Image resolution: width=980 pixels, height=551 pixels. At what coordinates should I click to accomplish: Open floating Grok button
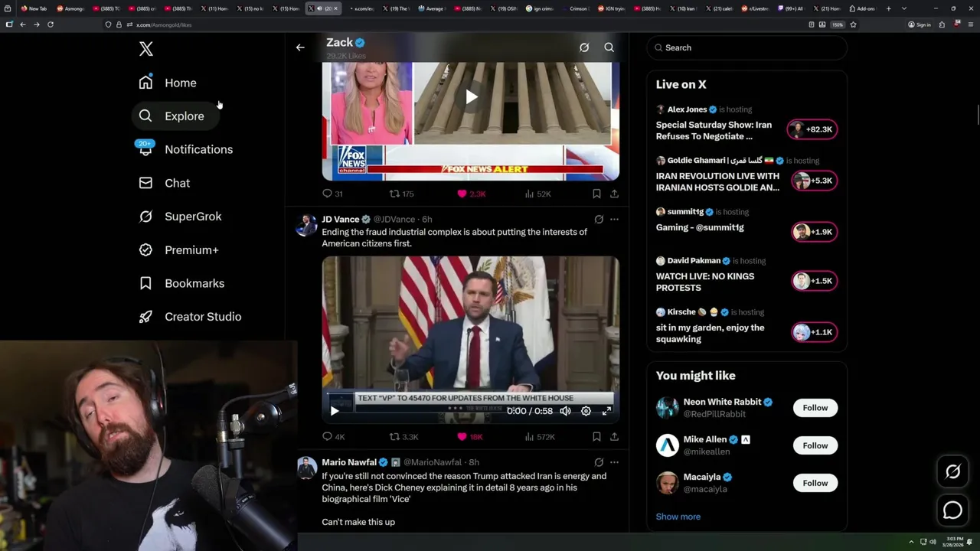point(952,472)
